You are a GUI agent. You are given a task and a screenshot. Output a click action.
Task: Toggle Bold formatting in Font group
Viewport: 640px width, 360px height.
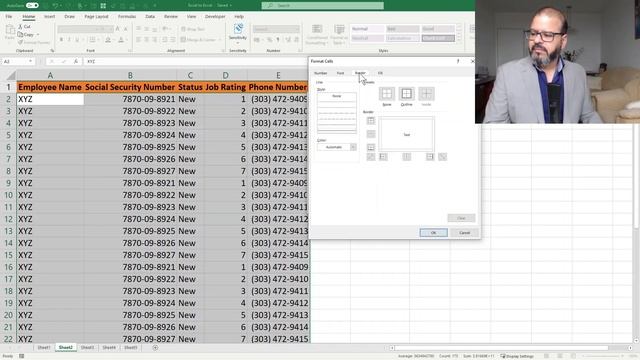(61, 40)
